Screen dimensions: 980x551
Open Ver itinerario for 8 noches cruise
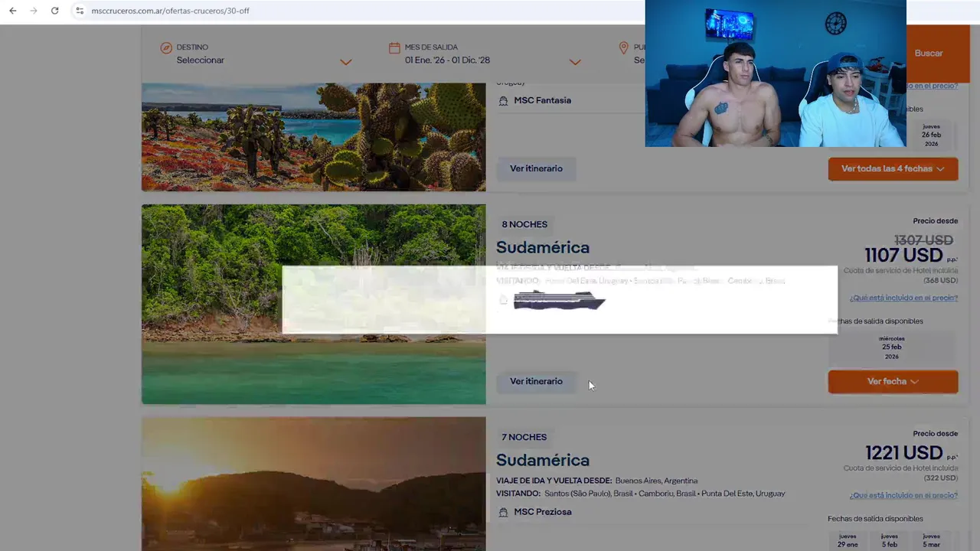[536, 381]
